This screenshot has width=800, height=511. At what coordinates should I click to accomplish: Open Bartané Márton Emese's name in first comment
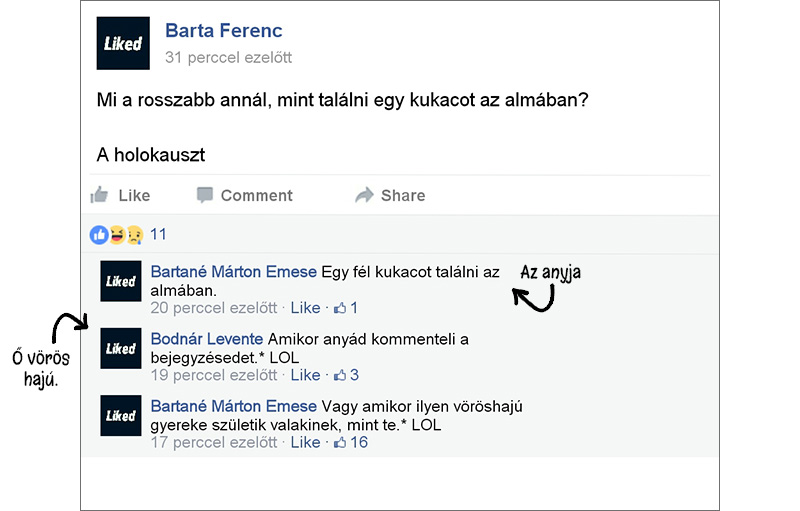(234, 272)
